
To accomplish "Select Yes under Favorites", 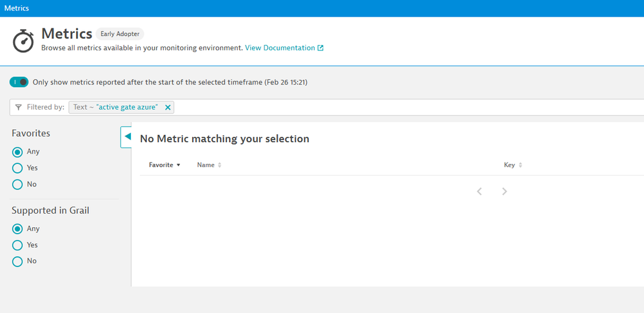I will pyautogui.click(x=17, y=168).
